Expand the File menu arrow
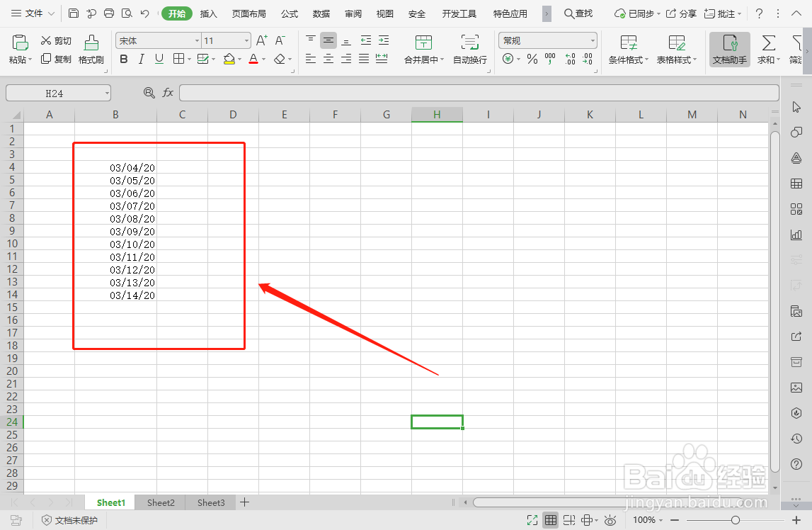812x530 pixels. point(51,13)
